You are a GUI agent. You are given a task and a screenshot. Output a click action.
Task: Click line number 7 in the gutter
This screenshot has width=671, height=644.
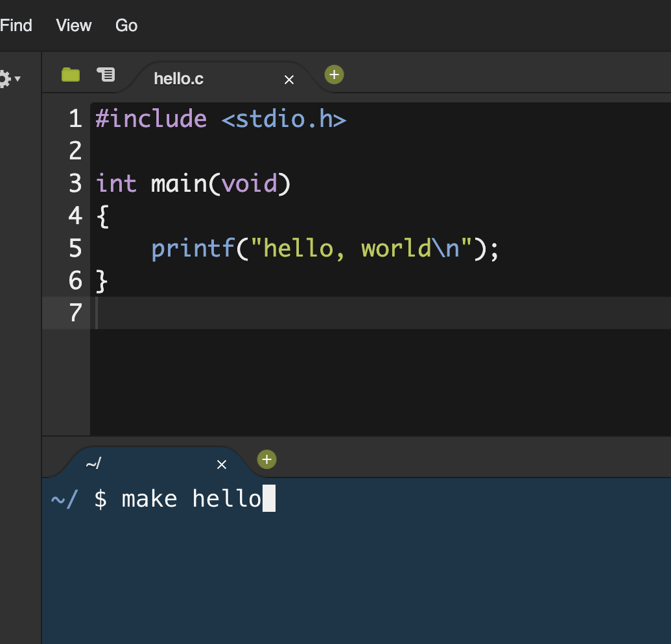(75, 313)
